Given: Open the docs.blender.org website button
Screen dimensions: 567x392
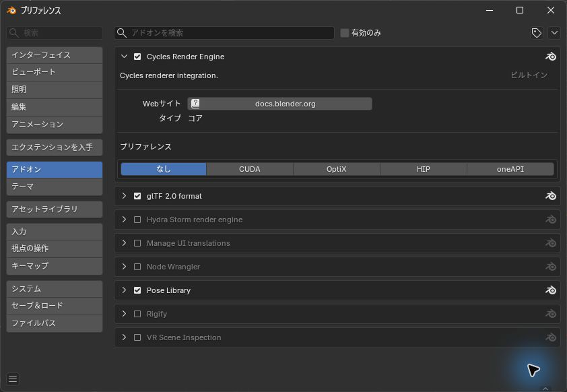Looking at the screenshot, I should click(279, 104).
